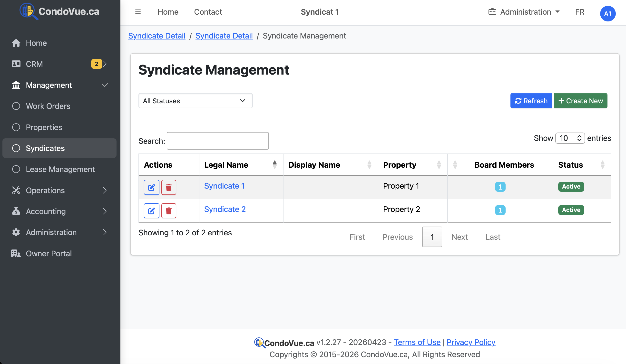Open Terms of Use link
The image size is (626, 364).
click(417, 342)
